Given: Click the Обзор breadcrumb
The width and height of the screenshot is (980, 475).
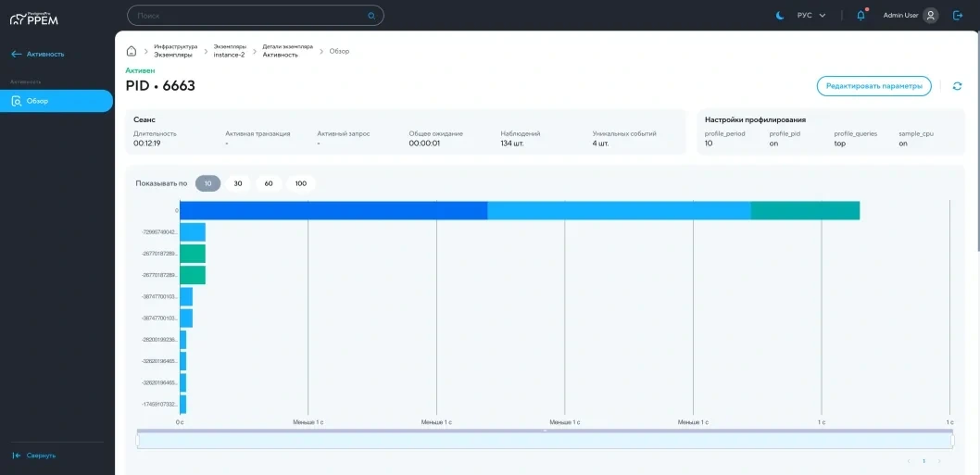Looking at the screenshot, I should point(339,51).
